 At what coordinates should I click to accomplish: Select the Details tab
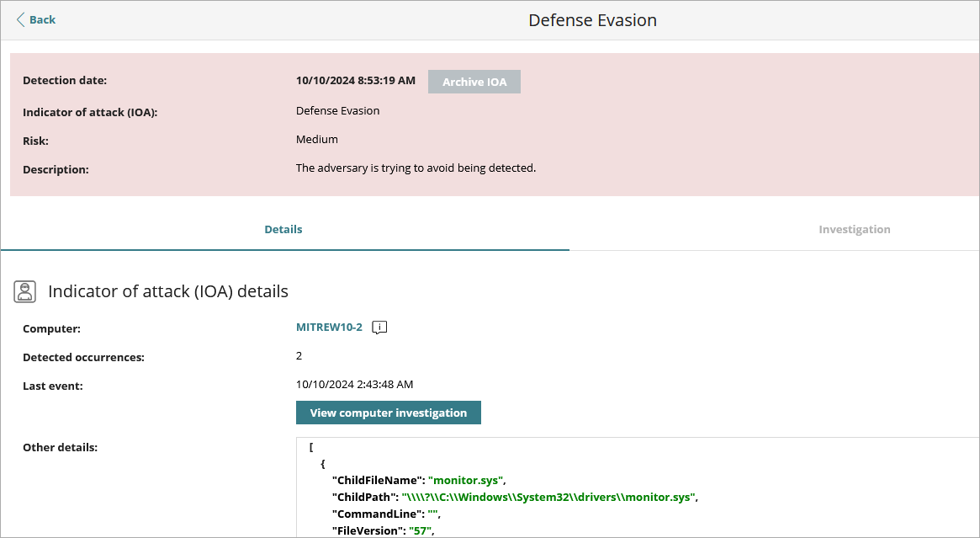click(x=283, y=229)
